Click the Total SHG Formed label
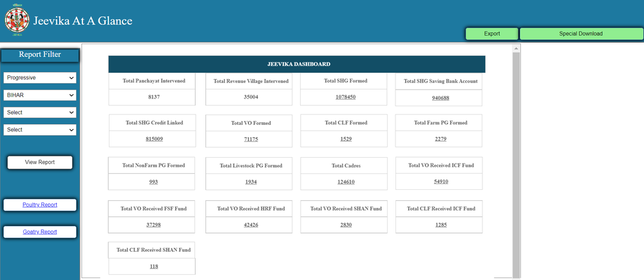Screen dimensions: 644x280 tap(345, 81)
